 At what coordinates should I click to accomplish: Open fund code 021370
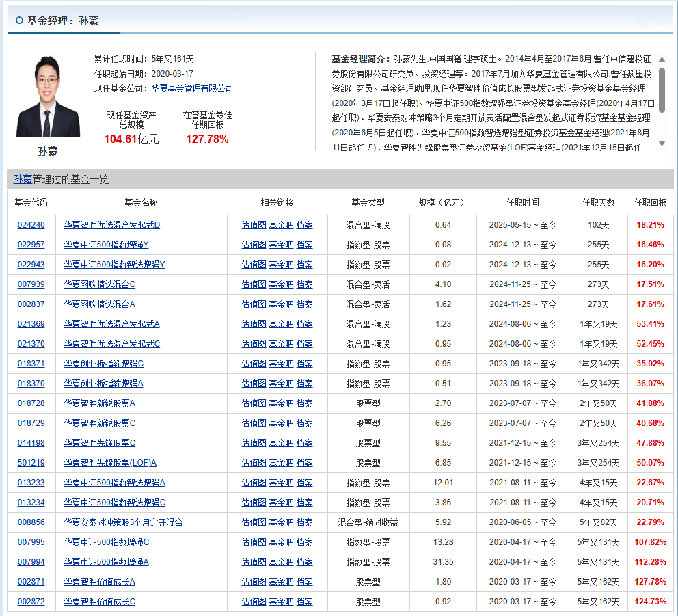[x=31, y=344]
